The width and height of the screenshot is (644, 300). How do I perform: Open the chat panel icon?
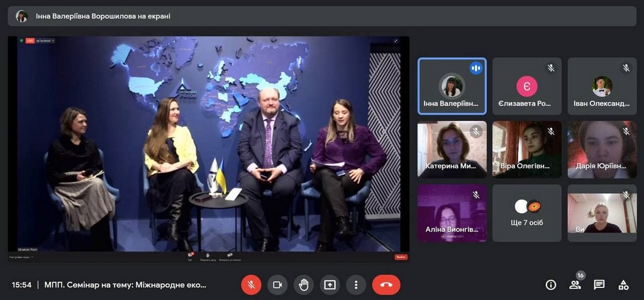[x=599, y=285]
